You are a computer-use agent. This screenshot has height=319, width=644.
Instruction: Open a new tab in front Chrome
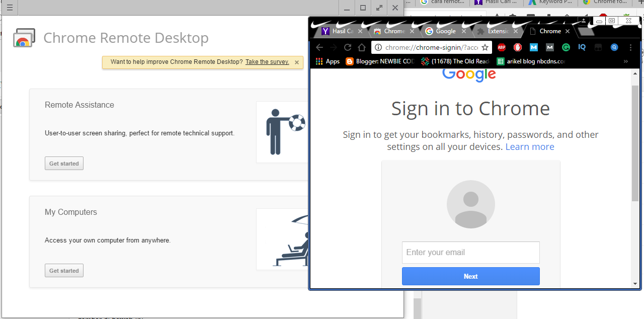pyautogui.click(x=586, y=31)
